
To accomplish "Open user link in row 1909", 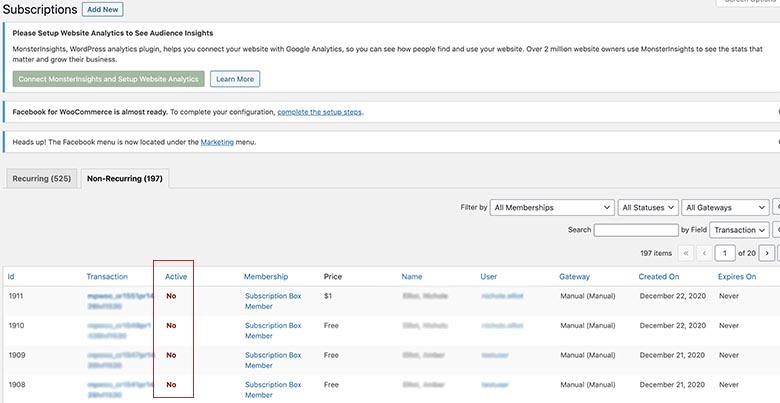I will coord(493,355).
